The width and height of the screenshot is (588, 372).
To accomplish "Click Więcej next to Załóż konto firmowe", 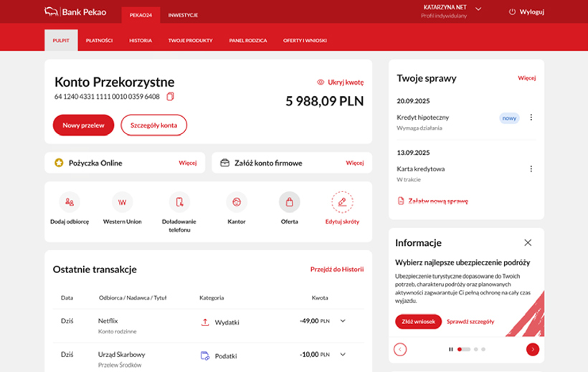I will coord(355,163).
